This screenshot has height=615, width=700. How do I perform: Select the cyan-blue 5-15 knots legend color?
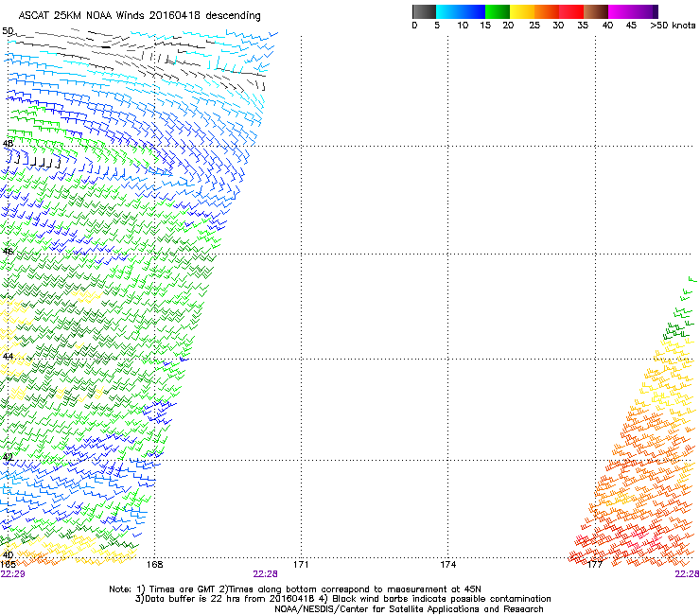click(x=461, y=11)
